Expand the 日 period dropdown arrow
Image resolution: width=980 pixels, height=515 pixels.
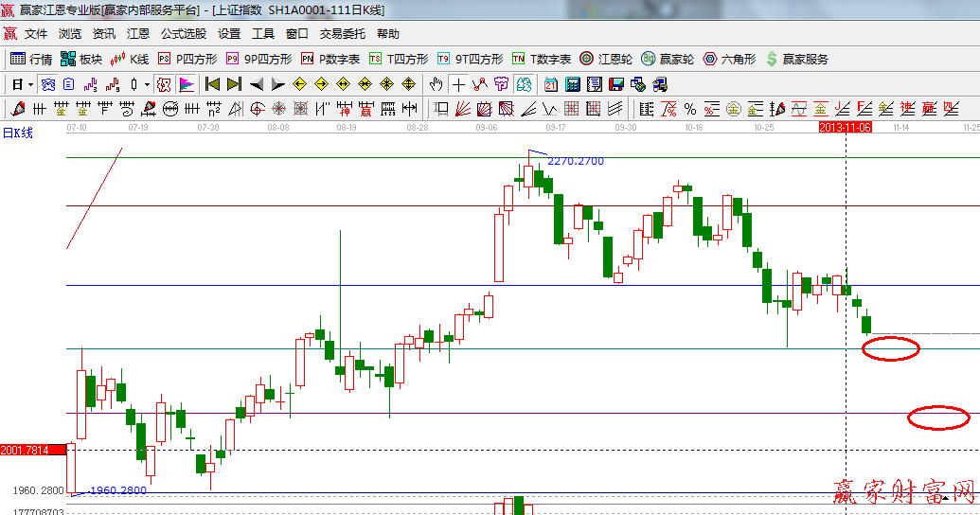click(x=30, y=84)
